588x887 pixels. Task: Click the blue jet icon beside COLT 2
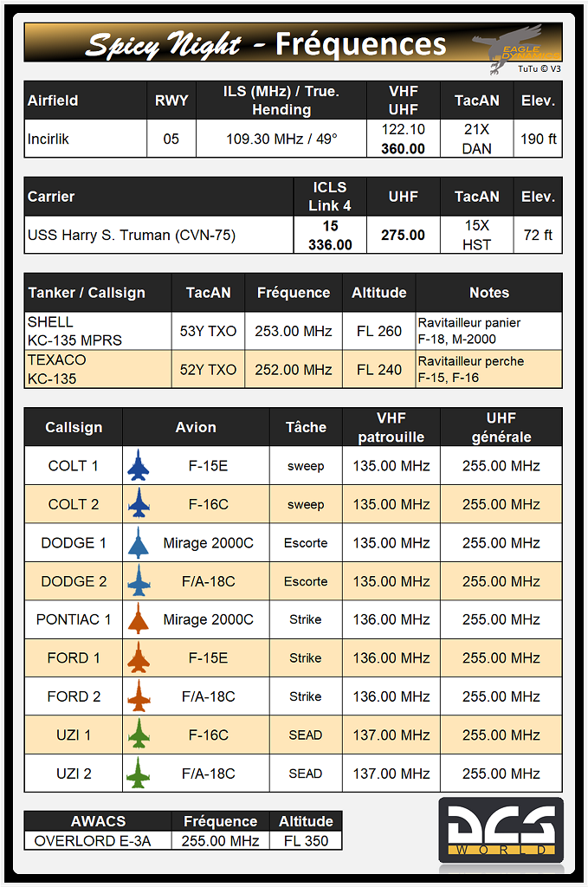(139, 504)
